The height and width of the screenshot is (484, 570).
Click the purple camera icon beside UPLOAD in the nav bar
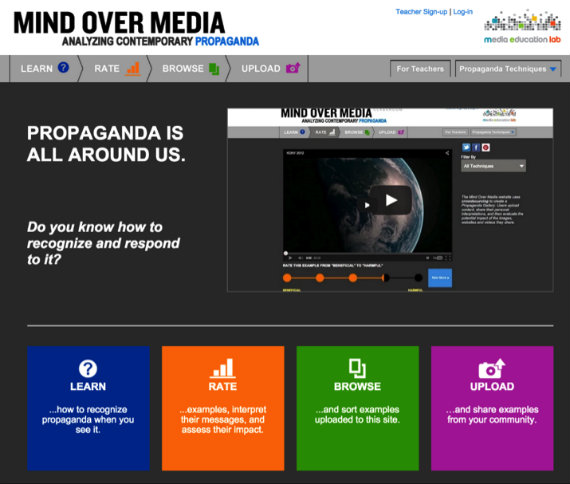click(293, 68)
